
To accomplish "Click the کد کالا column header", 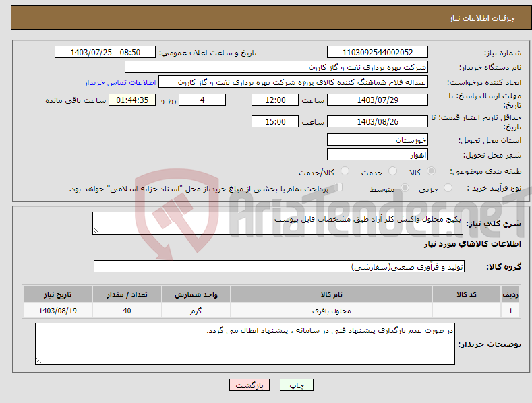I will coord(467,294).
